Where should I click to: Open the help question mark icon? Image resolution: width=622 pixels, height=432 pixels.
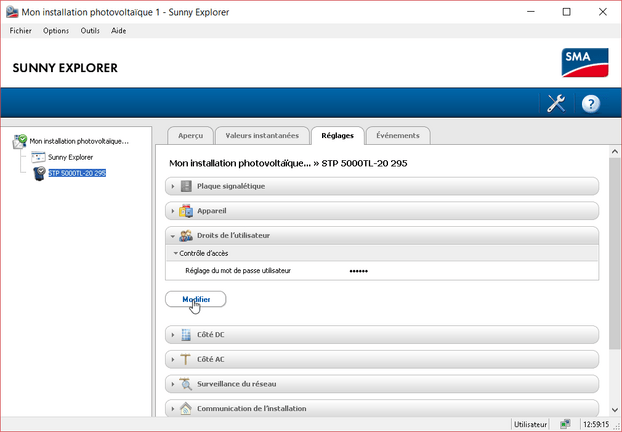[591, 104]
